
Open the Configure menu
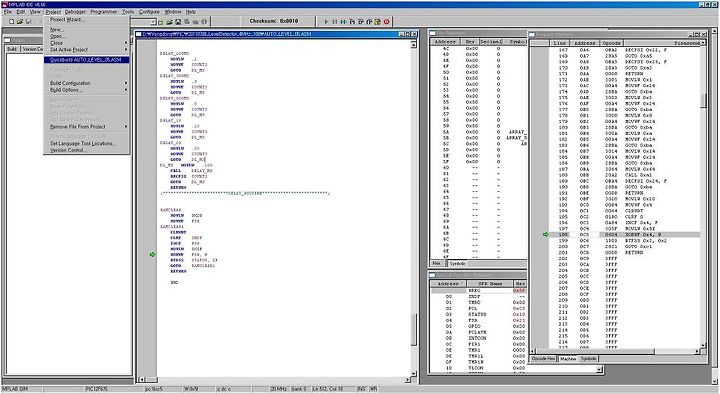[x=149, y=11]
